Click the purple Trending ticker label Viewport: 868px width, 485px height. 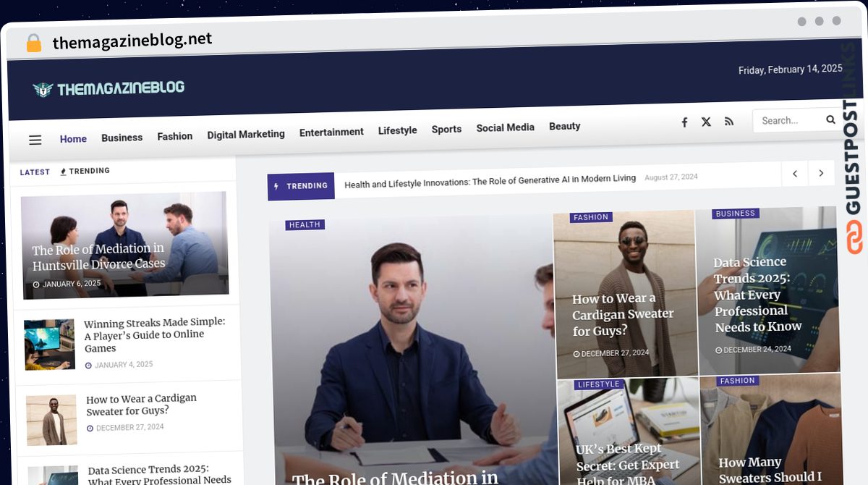(301, 186)
